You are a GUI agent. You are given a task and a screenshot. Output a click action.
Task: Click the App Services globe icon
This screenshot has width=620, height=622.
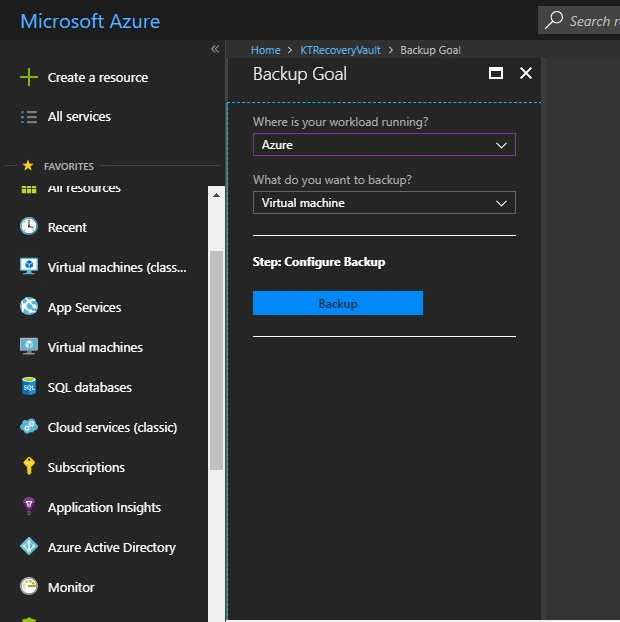point(29,306)
